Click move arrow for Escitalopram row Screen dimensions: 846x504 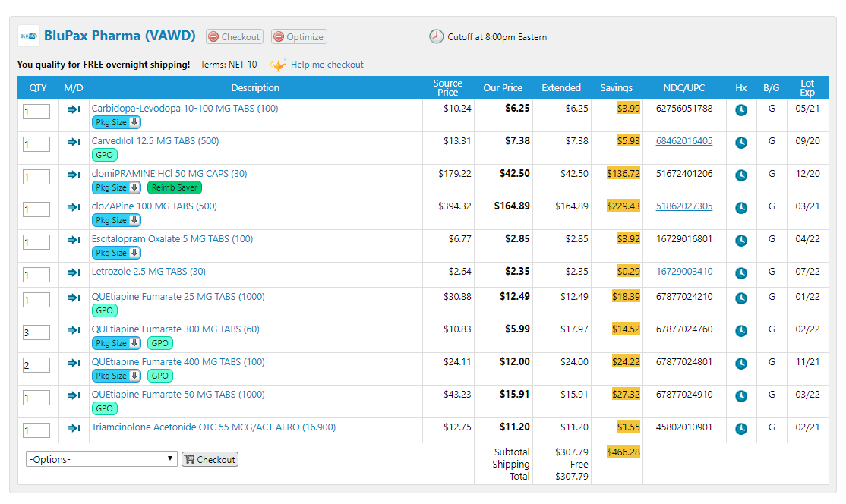point(74,240)
